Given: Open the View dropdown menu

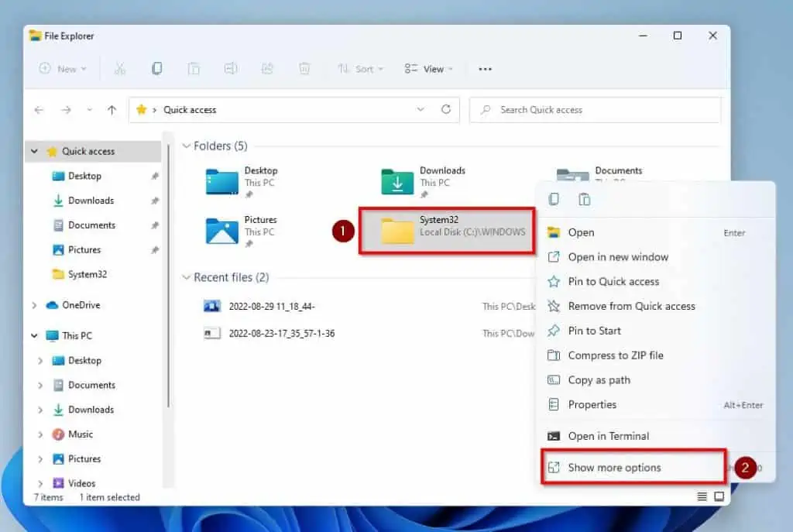Looking at the screenshot, I should click(429, 69).
